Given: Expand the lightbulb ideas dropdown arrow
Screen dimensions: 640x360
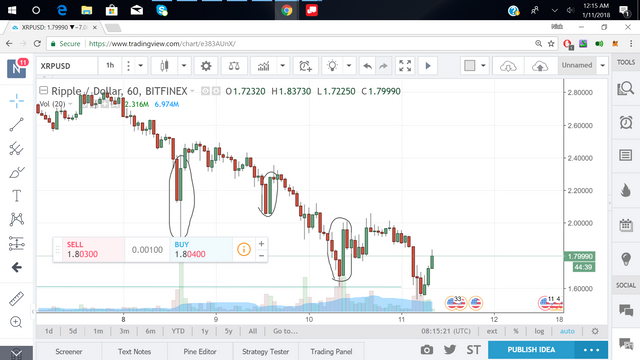Looking at the screenshot, I should coord(349,66).
